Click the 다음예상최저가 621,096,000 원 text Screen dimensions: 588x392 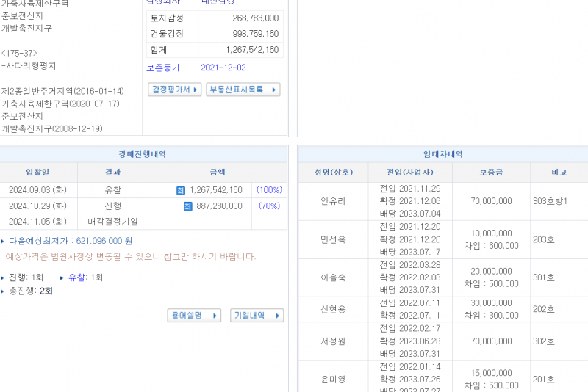click(71, 241)
